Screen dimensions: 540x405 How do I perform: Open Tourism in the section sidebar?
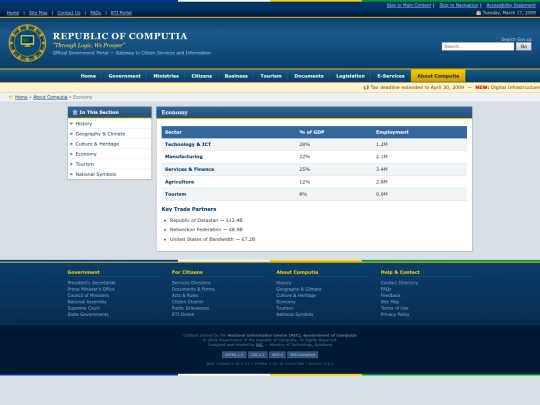(85, 164)
